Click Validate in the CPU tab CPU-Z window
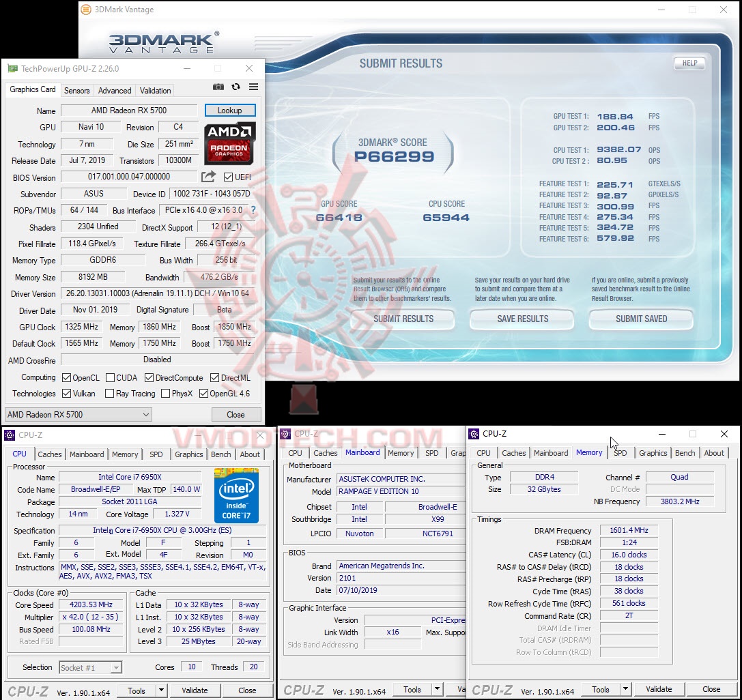Viewport: 742px width, 700px height. tap(195, 690)
